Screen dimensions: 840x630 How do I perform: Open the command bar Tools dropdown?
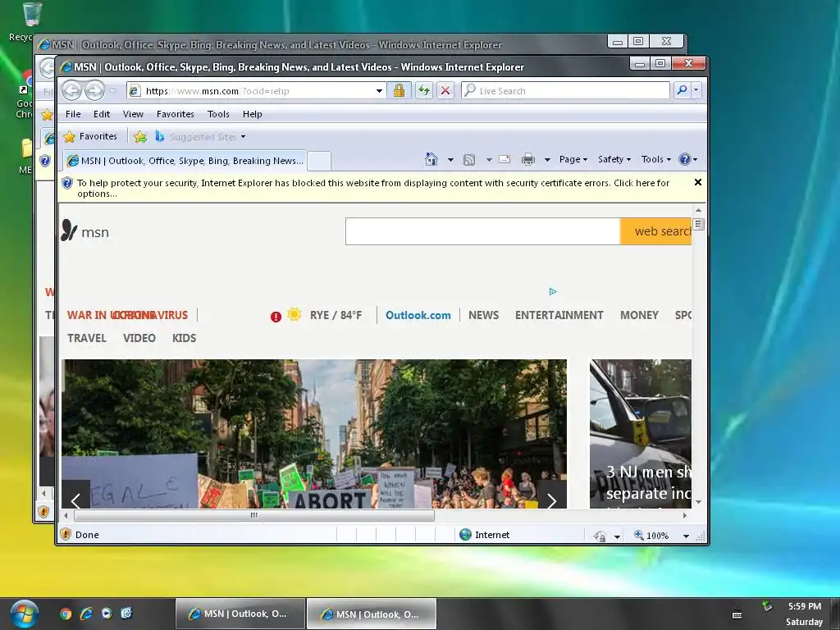pos(655,159)
